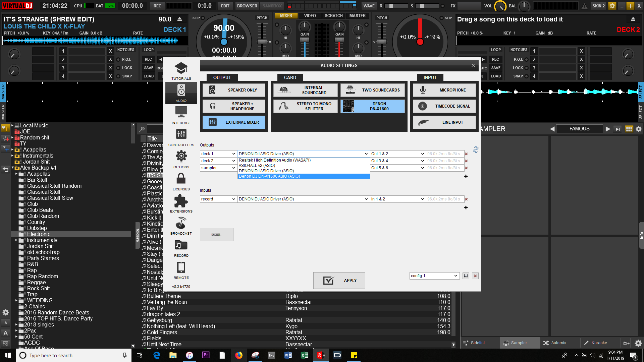
Task: Click the Windows search box
Action: click(x=74, y=355)
